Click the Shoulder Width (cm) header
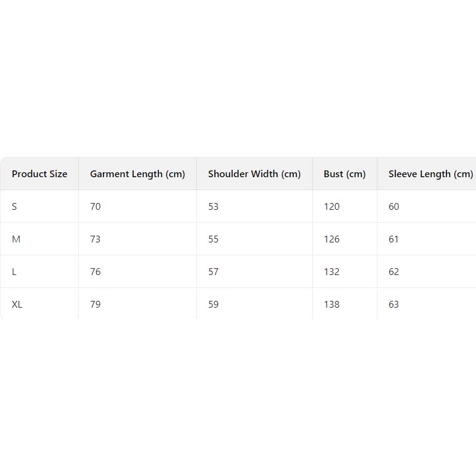The image size is (476, 475). (x=254, y=174)
